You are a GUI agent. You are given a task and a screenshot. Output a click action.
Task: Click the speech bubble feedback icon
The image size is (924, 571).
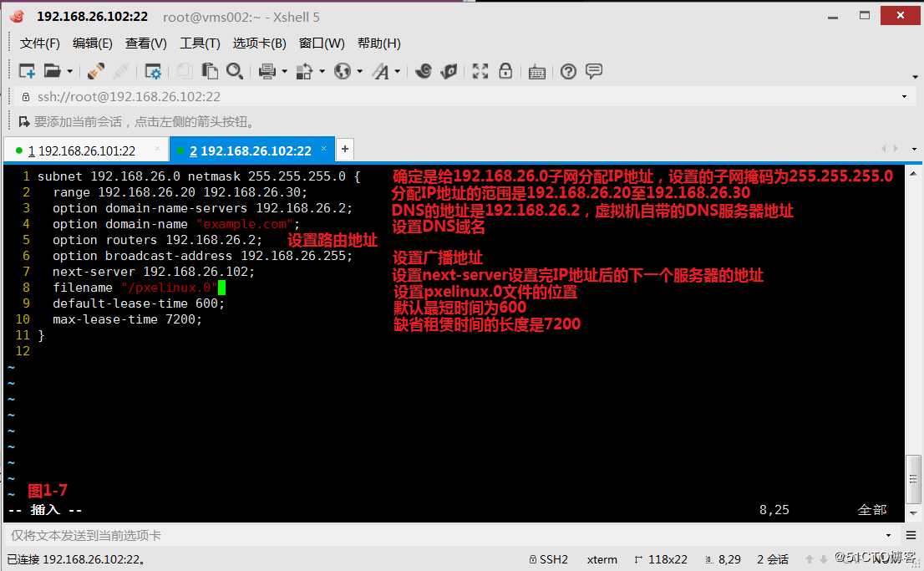594,71
